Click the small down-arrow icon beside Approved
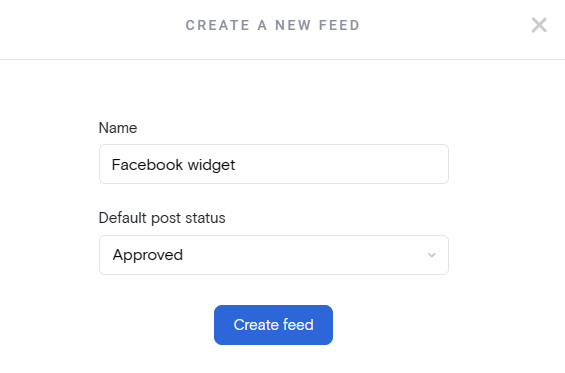The image size is (565, 373). point(432,255)
